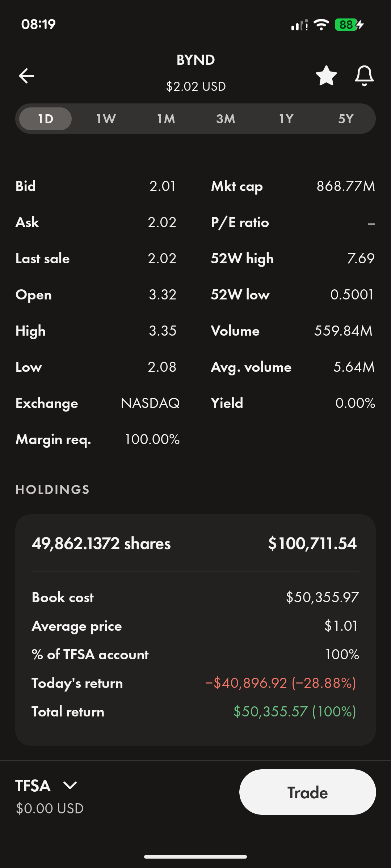391x868 pixels.
Task: Tap the cellular signal icon
Action: point(299,25)
